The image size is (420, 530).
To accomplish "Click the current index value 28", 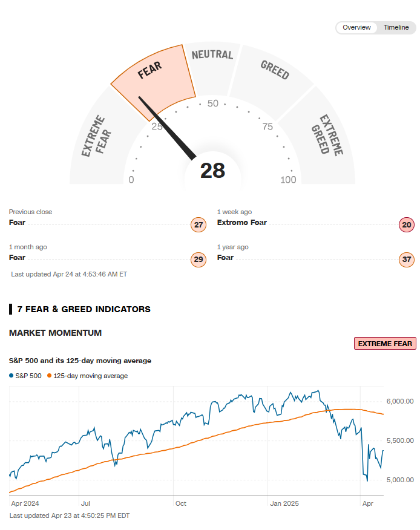I will click(212, 171).
